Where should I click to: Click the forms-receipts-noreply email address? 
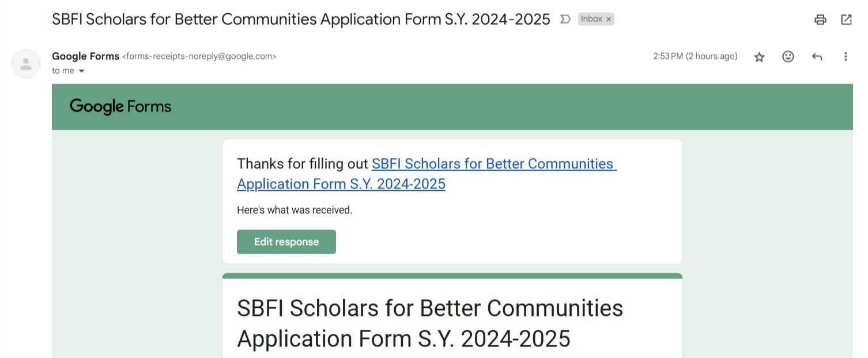pos(199,56)
